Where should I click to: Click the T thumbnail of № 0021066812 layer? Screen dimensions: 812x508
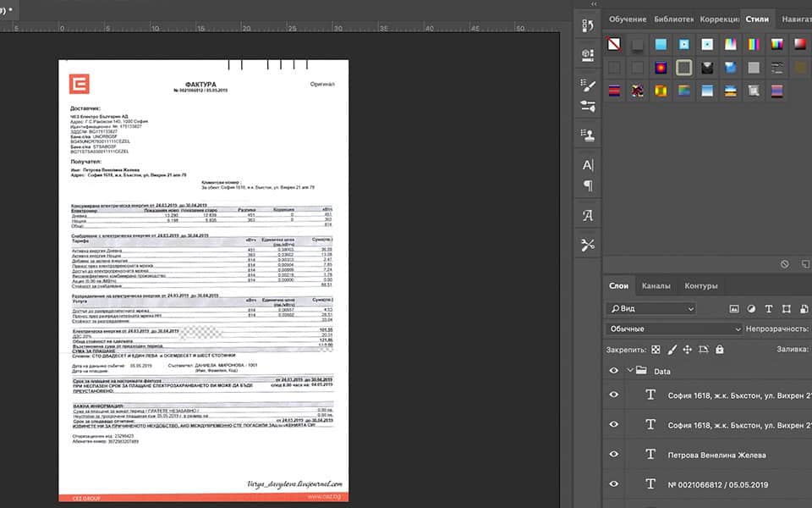click(x=651, y=484)
